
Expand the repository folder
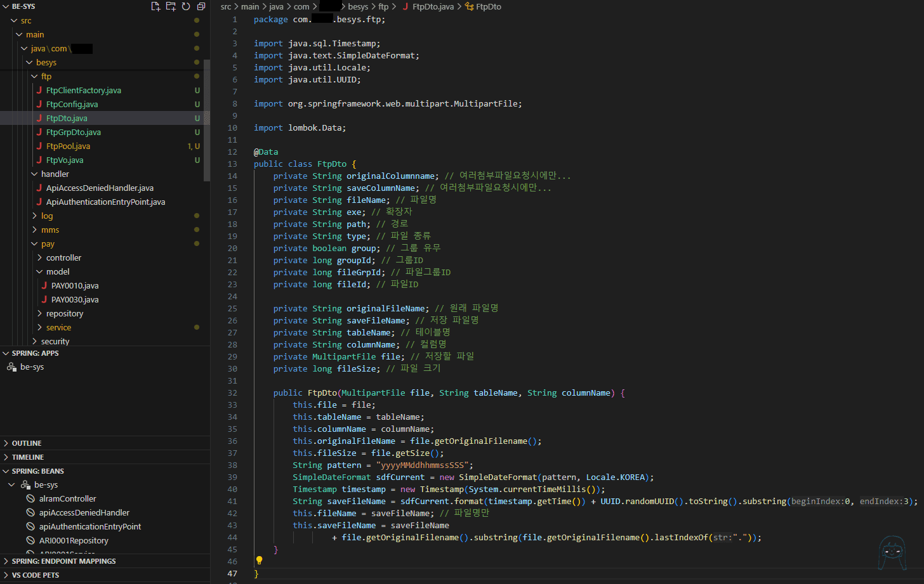point(39,314)
